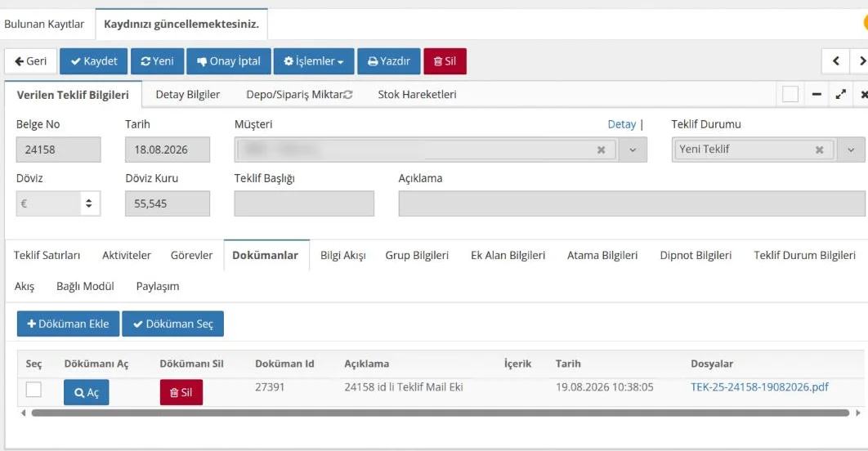Image resolution: width=868 pixels, height=451 pixels.
Task: Delete record with top red Sil button
Action: pyautogui.click(x=445, y=61)
